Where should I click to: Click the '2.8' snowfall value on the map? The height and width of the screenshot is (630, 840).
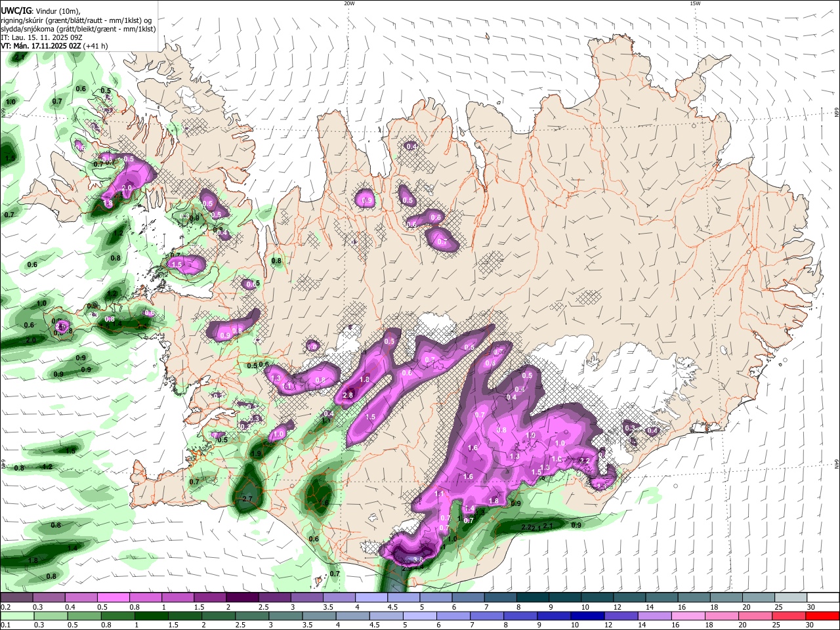[348, 395]
